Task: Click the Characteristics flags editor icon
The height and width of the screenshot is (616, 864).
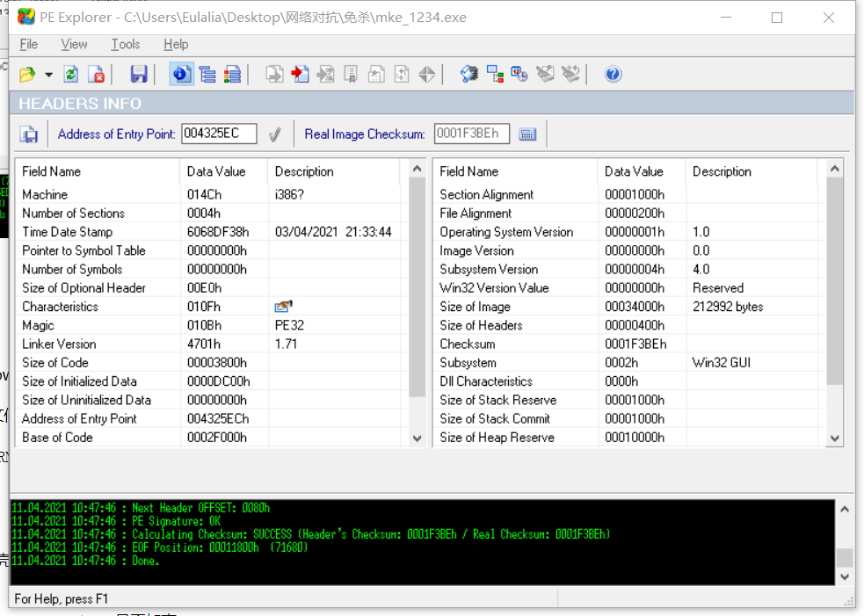Action: (x=283, y=306)
